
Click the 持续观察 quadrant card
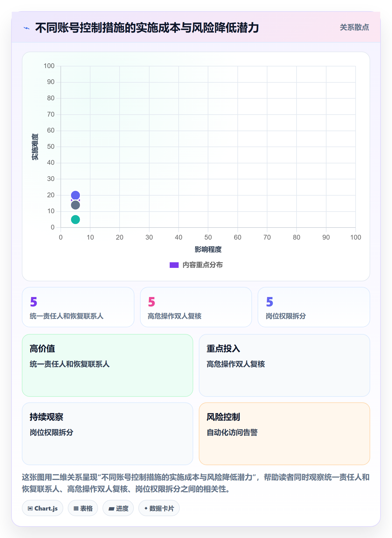click(108, 434)
